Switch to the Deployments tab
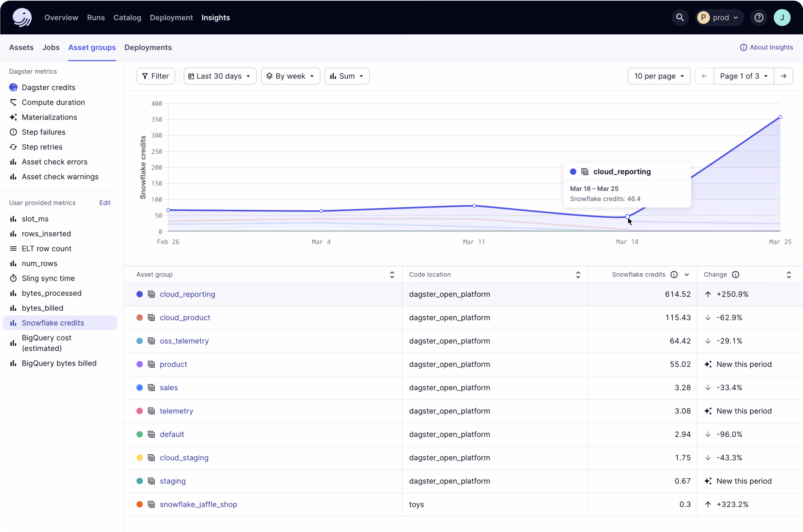803x532 pixels. 148,47
